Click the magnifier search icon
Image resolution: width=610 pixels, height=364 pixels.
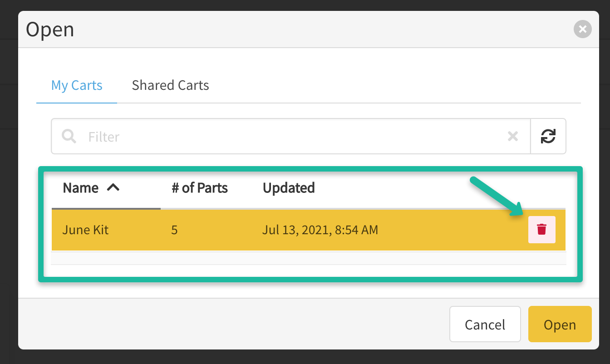click(x=69, y=136)
